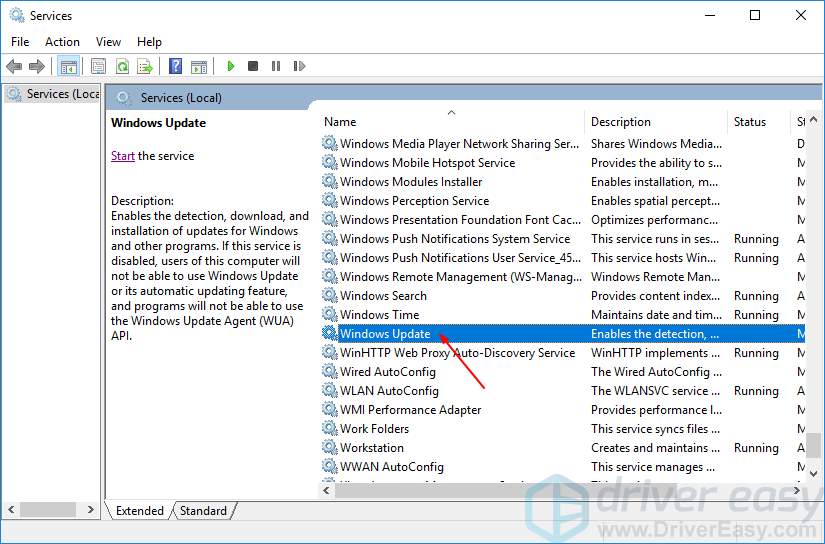
Task: Click gear icon beside Windows Perception Service
Action: pos(329,200)
